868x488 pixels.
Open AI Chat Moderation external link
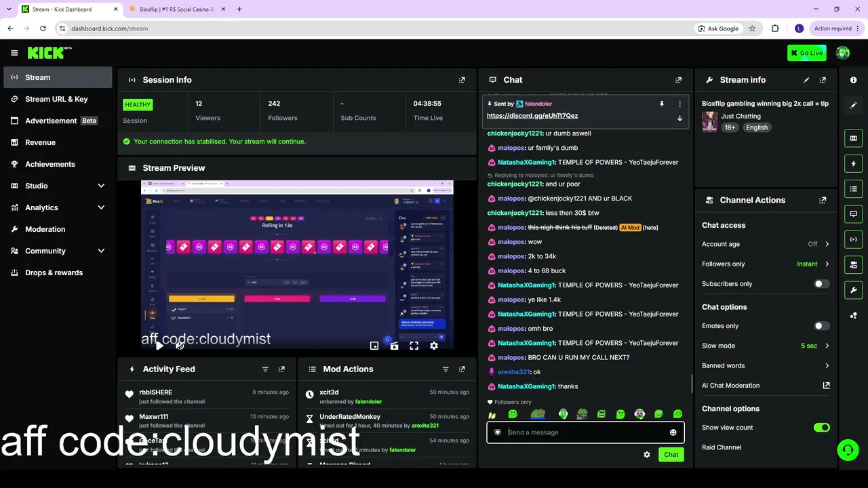pyautogui.click(x=826, y=386)
